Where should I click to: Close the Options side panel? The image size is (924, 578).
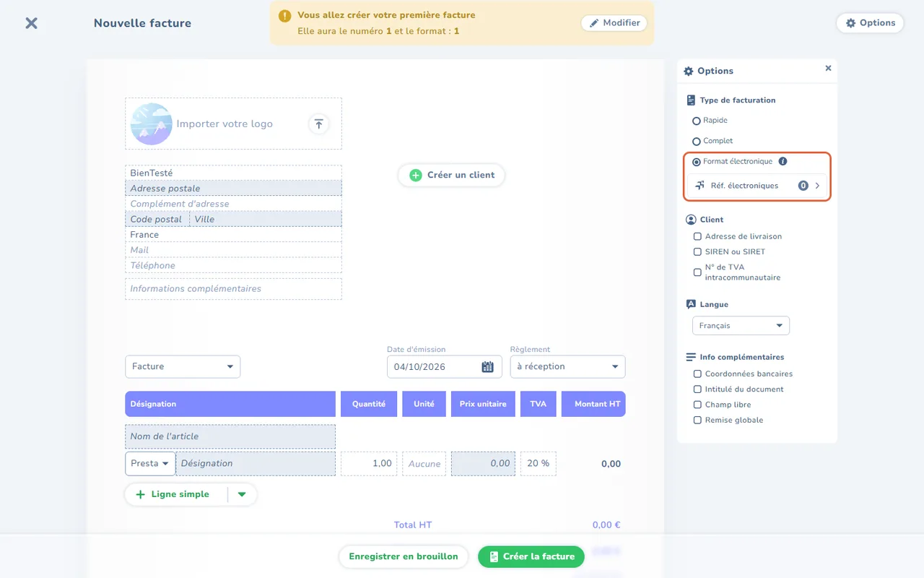coord(828,69)
